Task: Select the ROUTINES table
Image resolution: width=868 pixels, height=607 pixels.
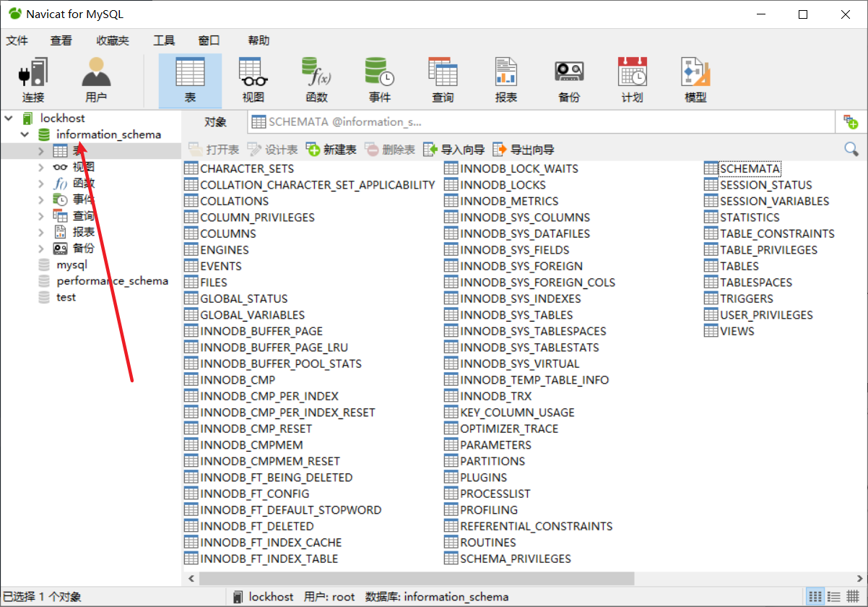Action: point(488,543)
